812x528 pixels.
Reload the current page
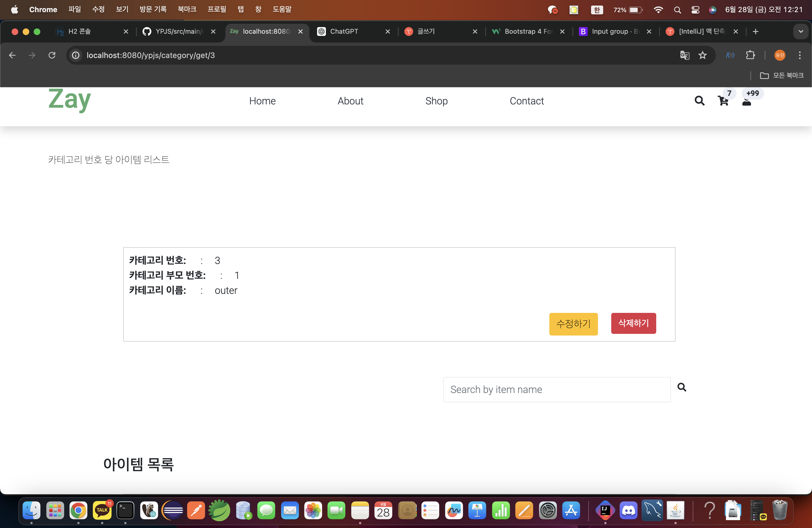pos(52,55)
